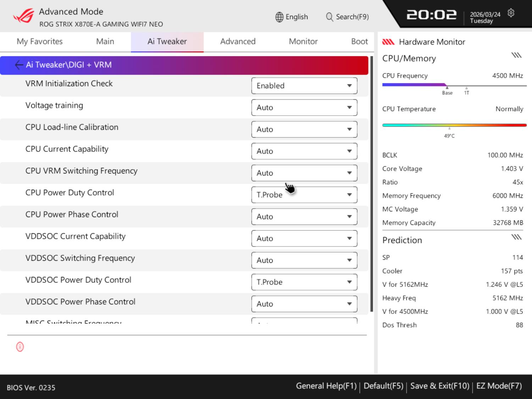Click the back arrow in DIGI + VRM header
532x399 pixels.
coord(19,65)
